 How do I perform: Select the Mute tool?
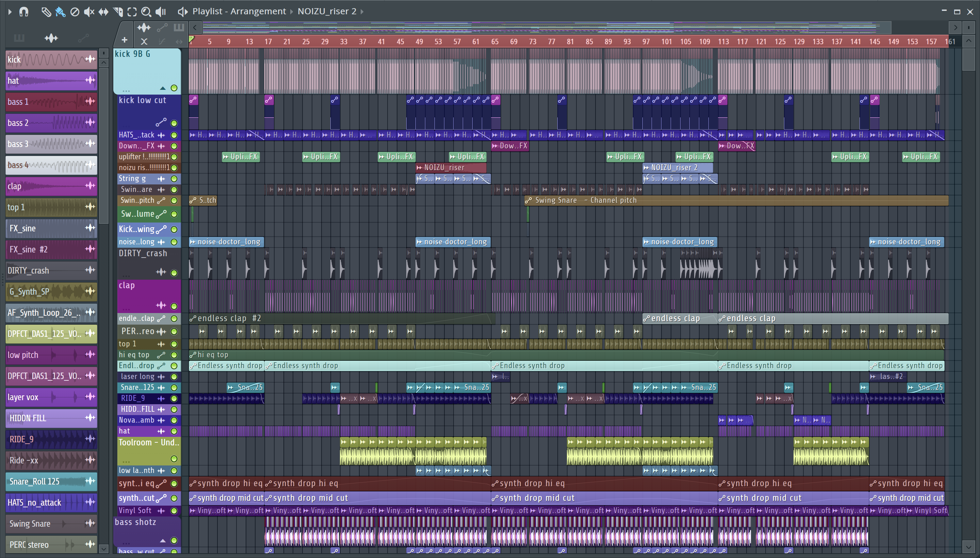coord(89,12)
